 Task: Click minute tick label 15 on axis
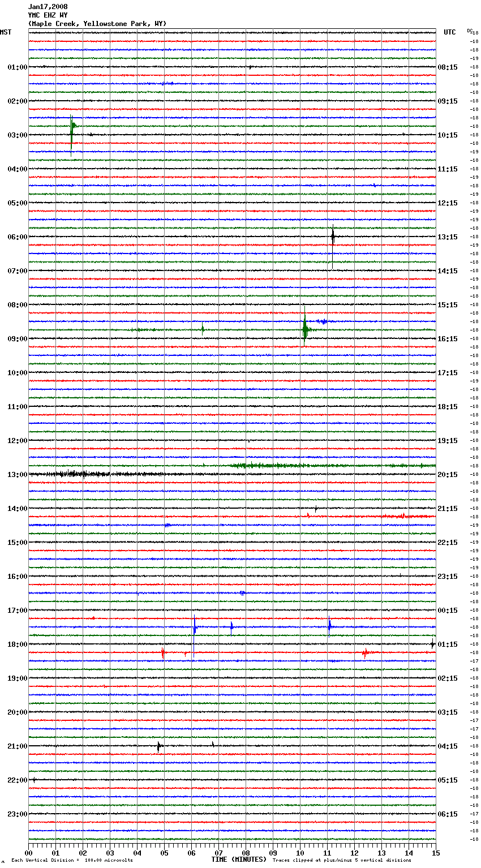coord(436,853)
